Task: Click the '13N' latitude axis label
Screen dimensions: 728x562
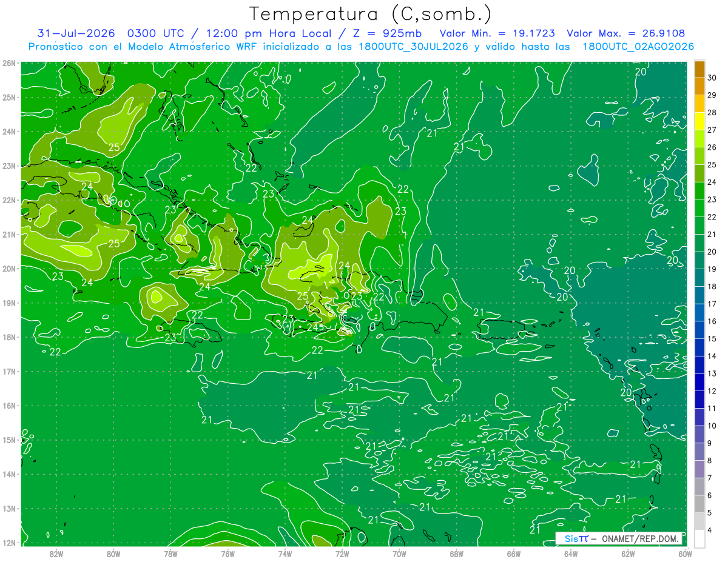Action: pos(9,508)
